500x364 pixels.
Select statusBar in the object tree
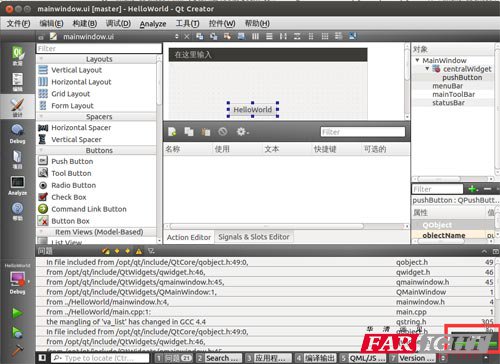coord(448,103)
